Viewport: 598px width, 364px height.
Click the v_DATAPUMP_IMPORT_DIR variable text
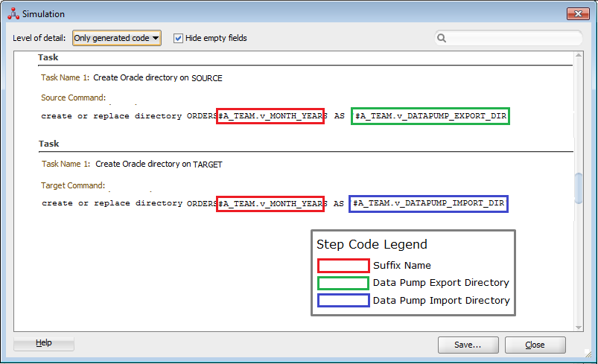tap(429, 203)
